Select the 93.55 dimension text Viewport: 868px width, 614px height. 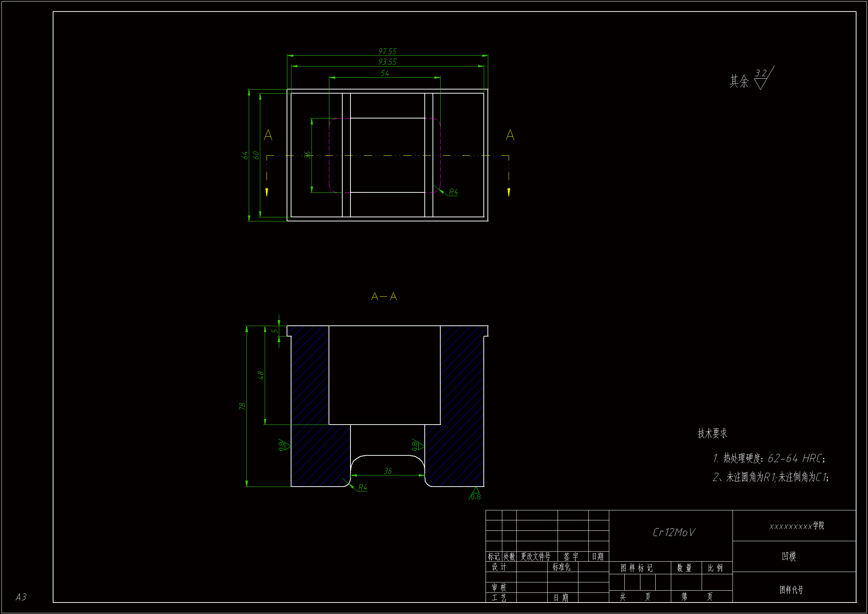387,62
